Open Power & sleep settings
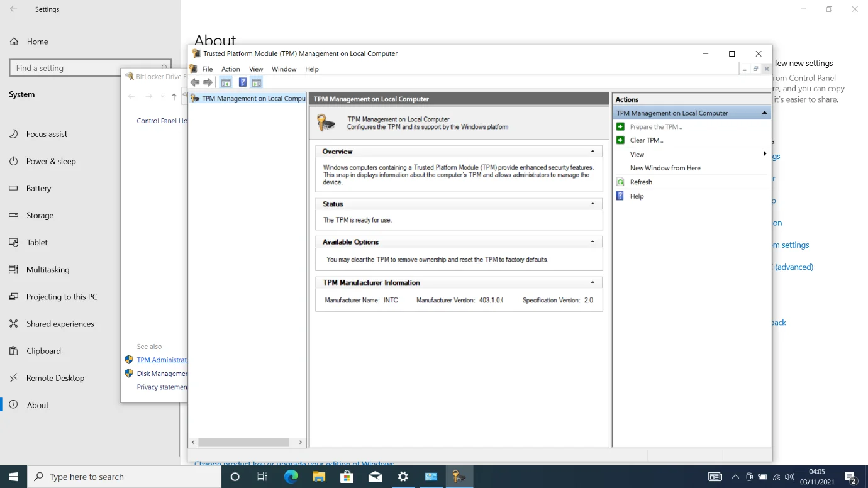 pyautogui.click(x=51, y=161)
